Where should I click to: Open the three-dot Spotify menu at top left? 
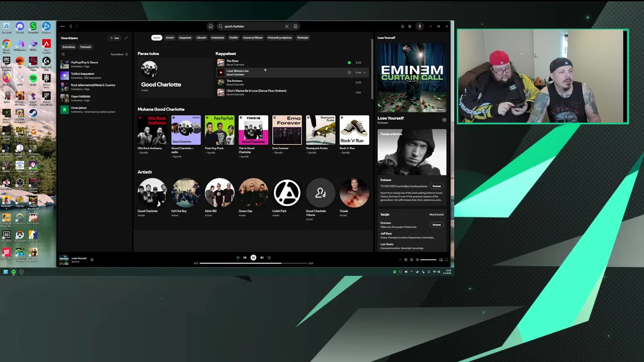click(62, 26)
